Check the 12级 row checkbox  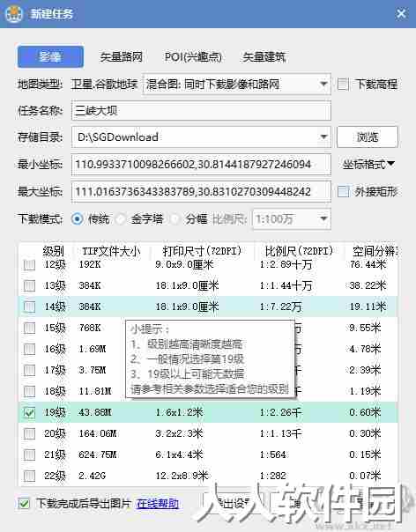click(29, 264)
